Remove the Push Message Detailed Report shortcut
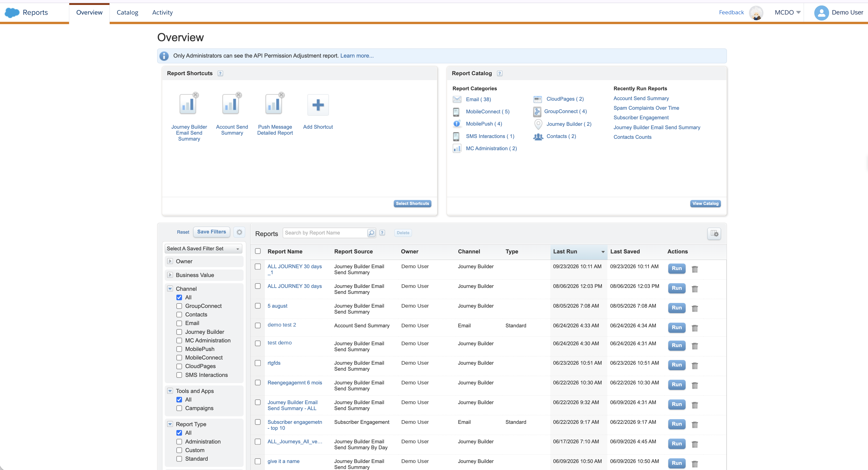Image resolution: width=868 pixels, height=470 pixels. click(x=282, y=95)
